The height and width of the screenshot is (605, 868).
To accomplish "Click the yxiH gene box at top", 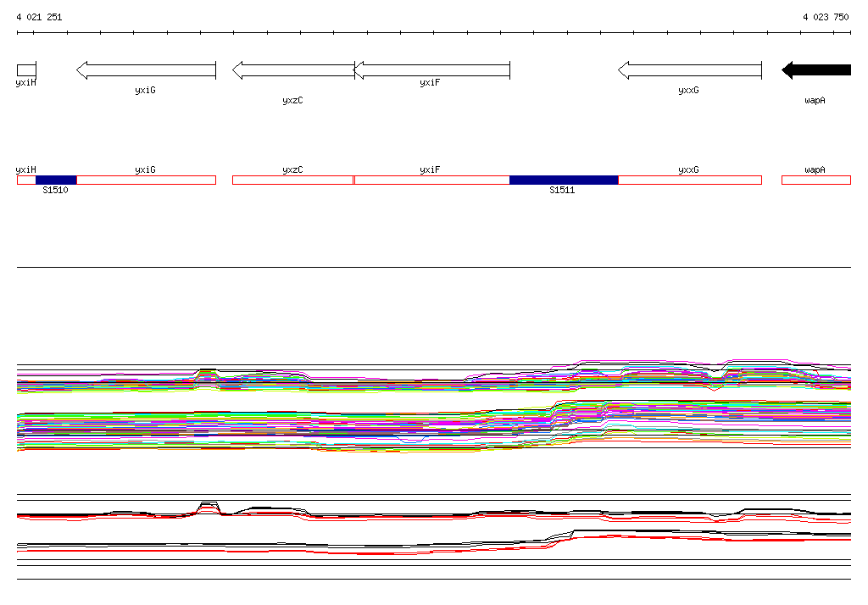I will (26, 70).
